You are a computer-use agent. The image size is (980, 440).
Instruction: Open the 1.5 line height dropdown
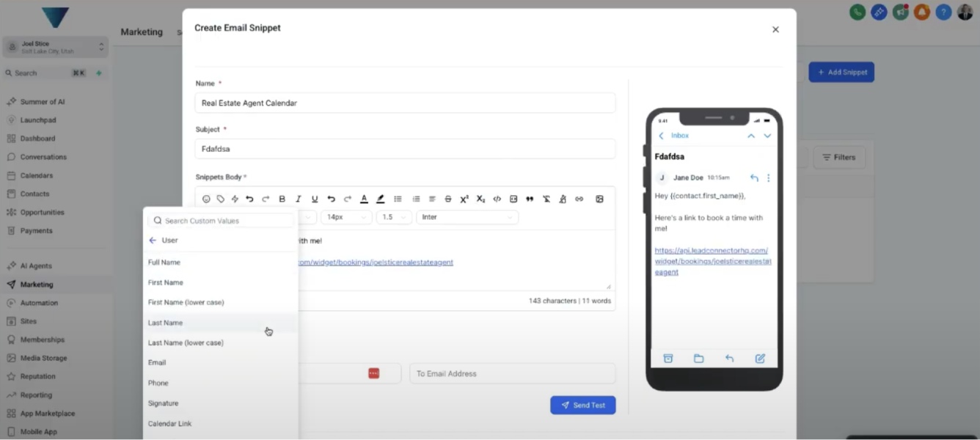tap(393, 217)
